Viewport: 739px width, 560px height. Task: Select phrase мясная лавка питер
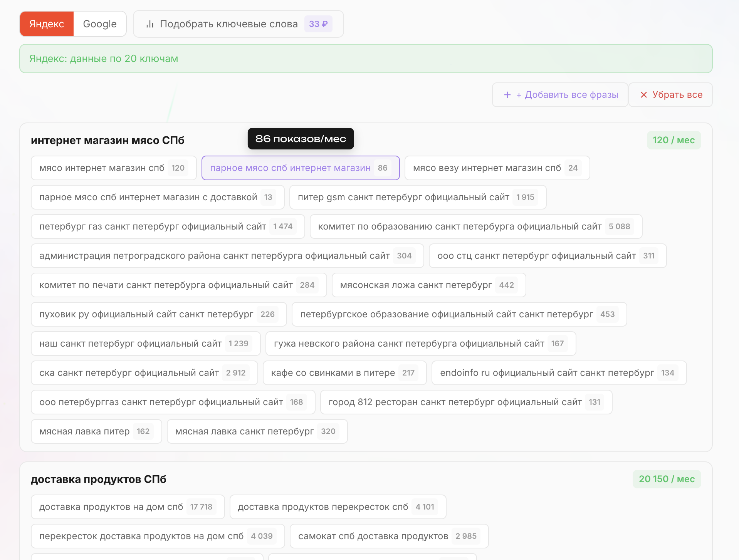[x=96, y=431]
